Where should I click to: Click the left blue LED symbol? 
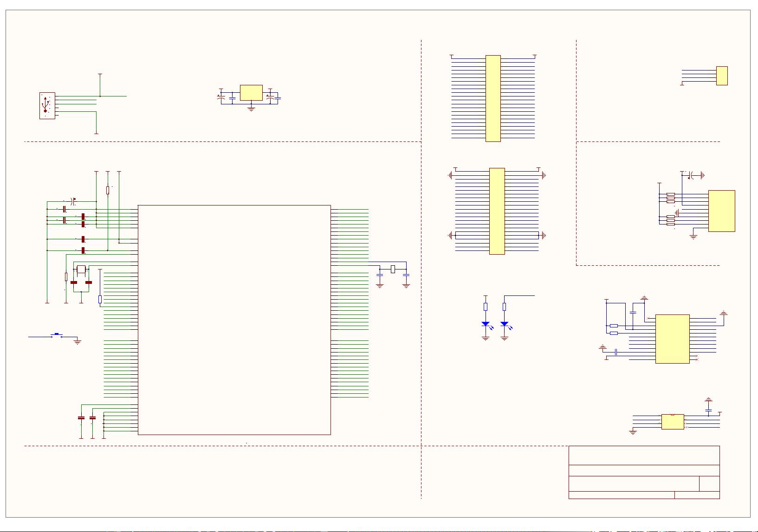click(x=486, y=325)
